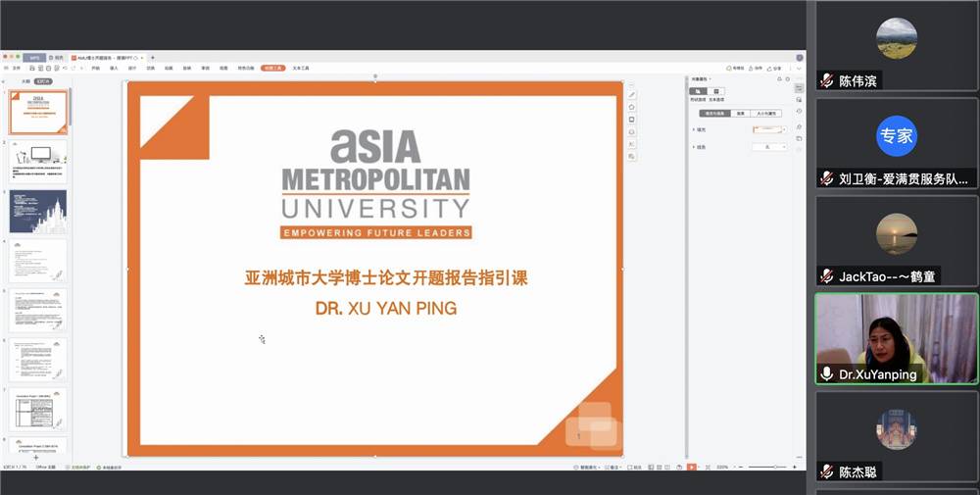980x495 pixels.
Task: Click the fill color swatch preview
Action: (765, 129)
